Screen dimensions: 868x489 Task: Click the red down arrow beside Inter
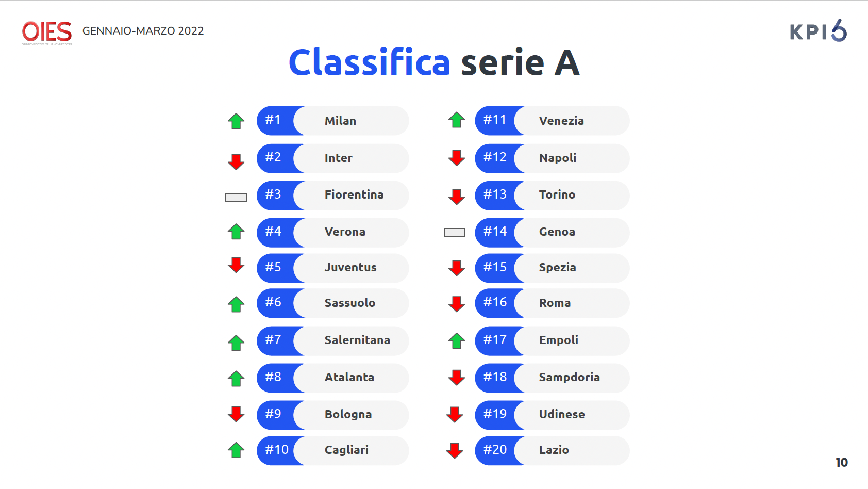coord(236,161)
